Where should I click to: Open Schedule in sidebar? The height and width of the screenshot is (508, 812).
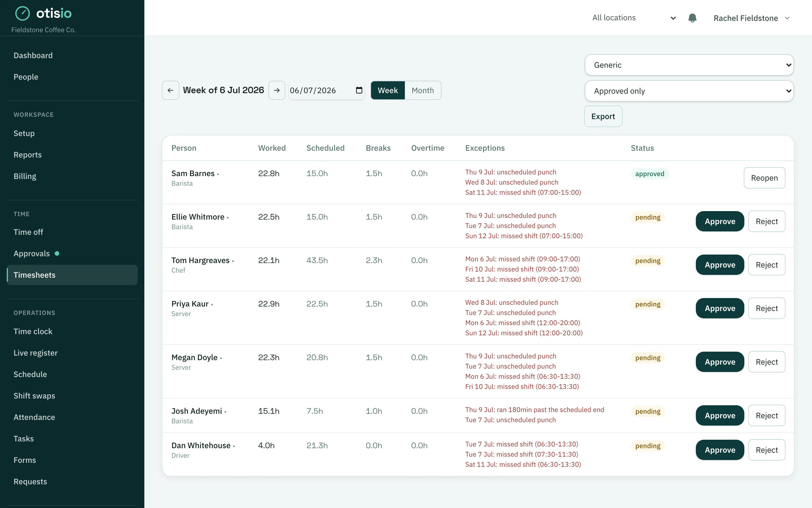(72, 374)
